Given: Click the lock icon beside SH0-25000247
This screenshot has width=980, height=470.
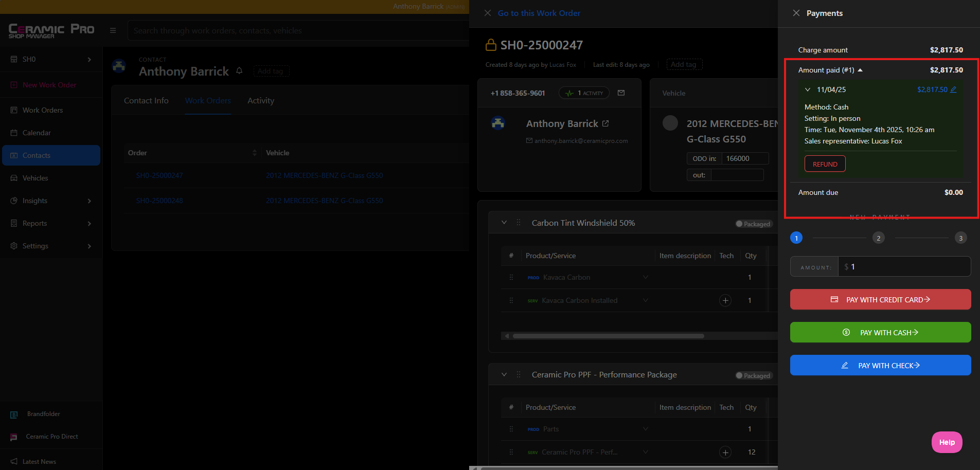Looking at the screenshot, I should pos(491,45).
